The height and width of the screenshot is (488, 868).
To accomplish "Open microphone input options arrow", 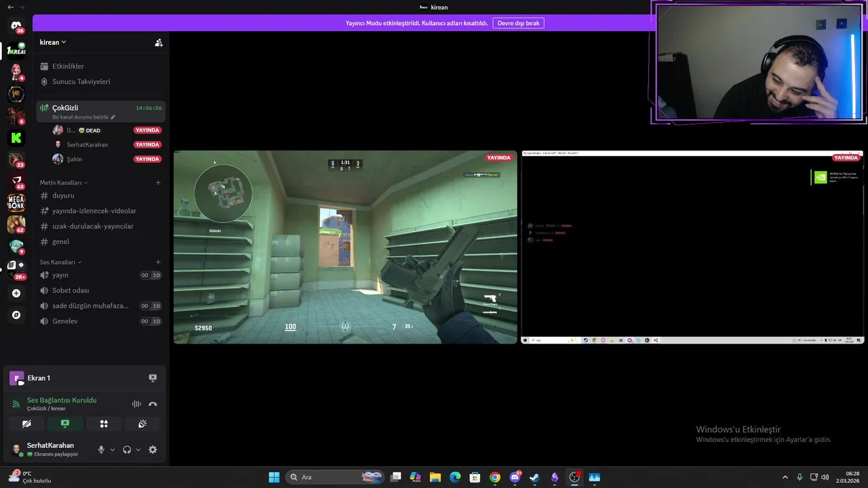I will [x=113, y=449].
